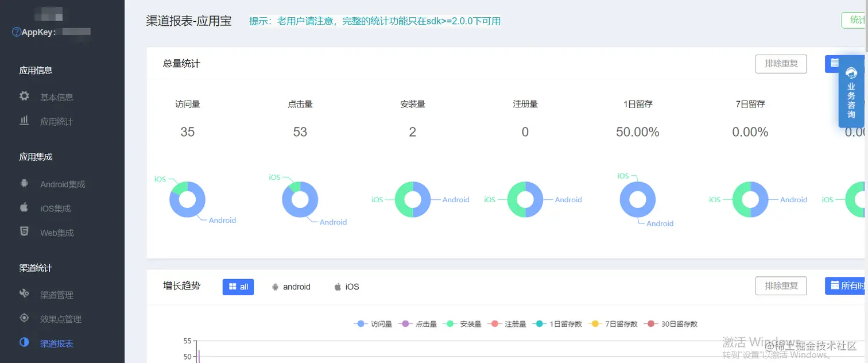
Task: Click the headset icon on 业务咨询
Action: point(851,72)
